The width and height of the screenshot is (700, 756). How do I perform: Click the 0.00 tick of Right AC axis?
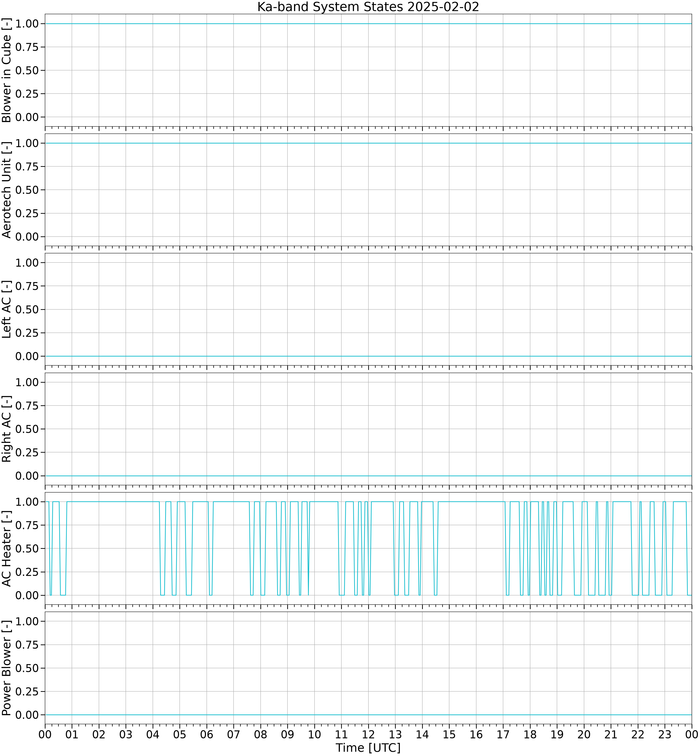pos(27,476)
